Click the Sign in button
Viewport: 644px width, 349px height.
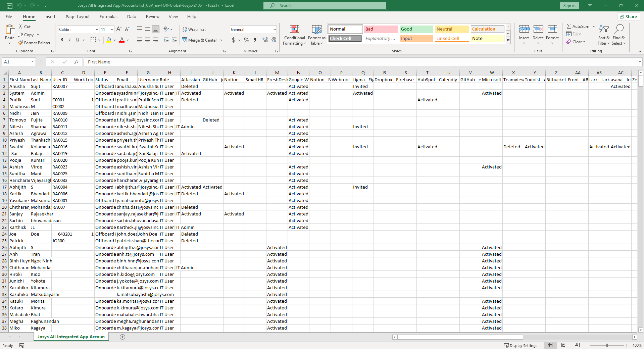(x=569, y=5)
